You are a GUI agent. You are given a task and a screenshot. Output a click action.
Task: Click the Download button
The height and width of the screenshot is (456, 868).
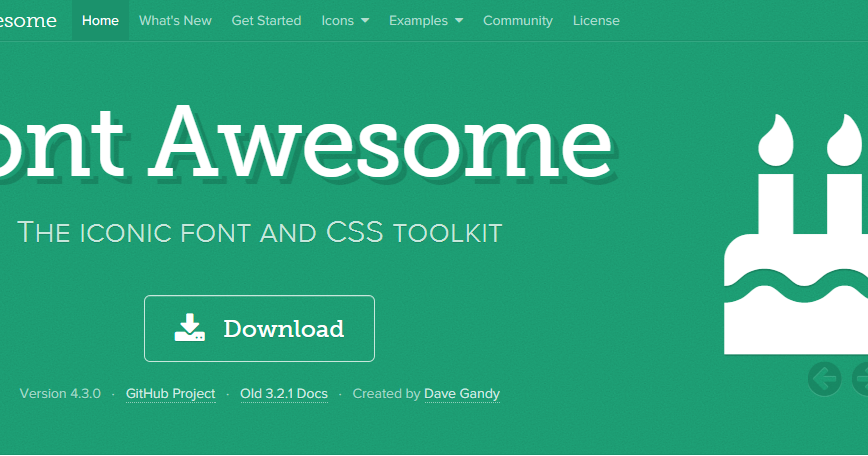(259, 328)
